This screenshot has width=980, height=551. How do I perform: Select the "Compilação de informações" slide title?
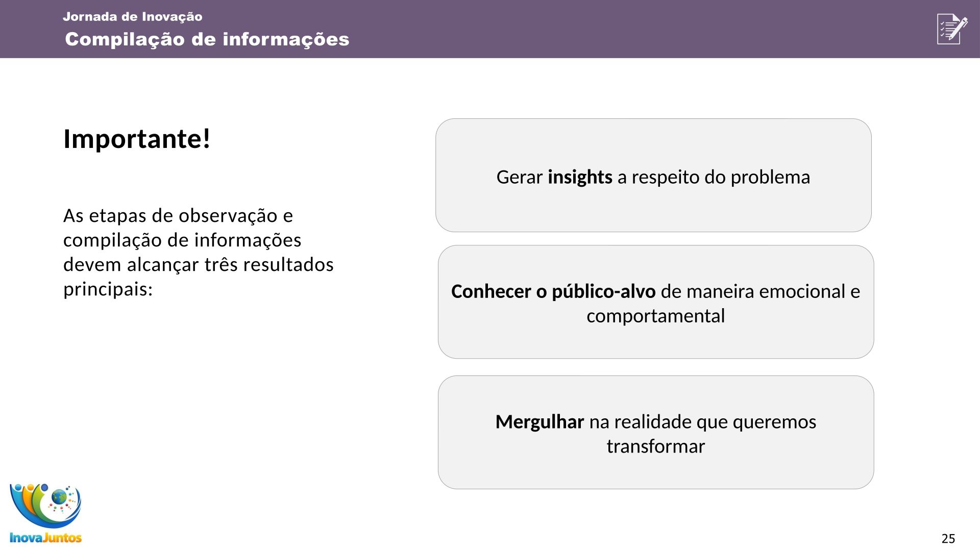[x=207, y=39]
